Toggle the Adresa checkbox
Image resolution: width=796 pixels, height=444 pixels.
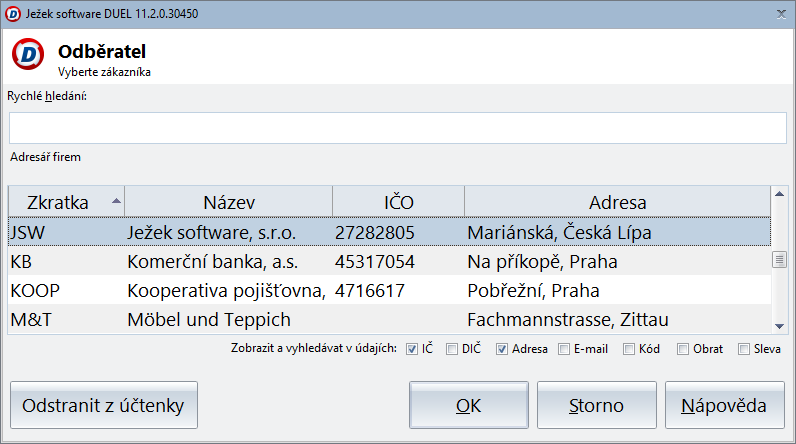(x=502, y=349)
